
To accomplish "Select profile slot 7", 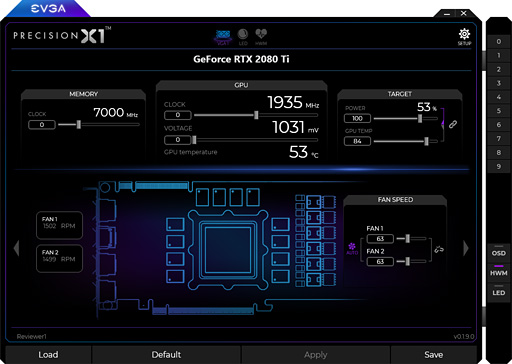I will click(x=499, y=138).
